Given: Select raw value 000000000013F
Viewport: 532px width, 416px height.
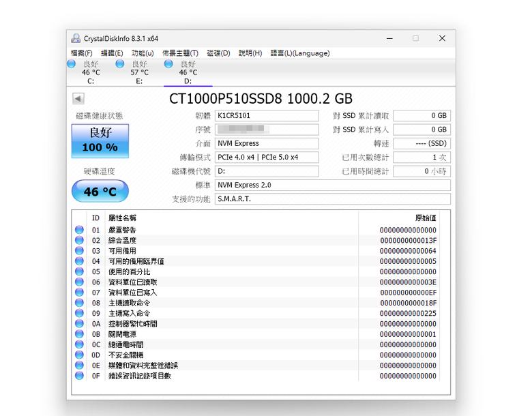Looking at the screenshot, I should 408,241.
